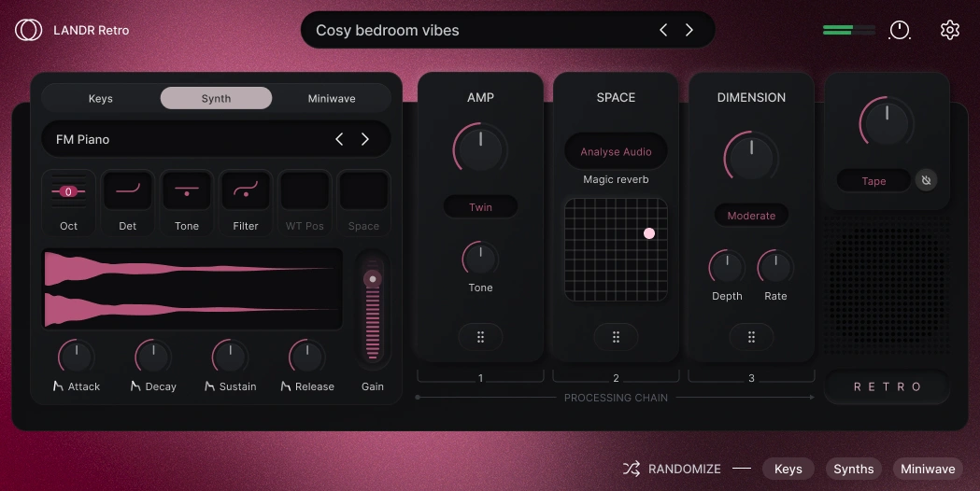Click the DIMENSION module drag handle
Screen dimensions: 980x491
[x=751, y=337]
